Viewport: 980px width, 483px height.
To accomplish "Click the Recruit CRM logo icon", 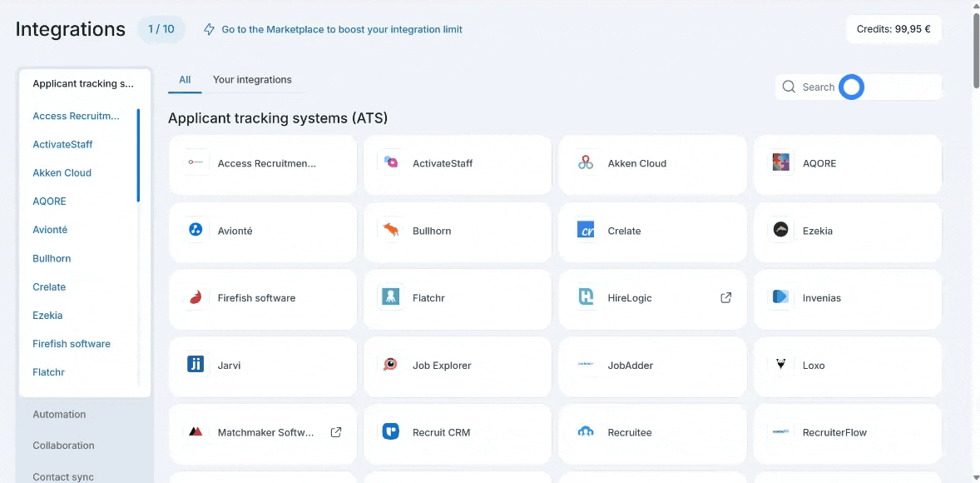I will coord(391,432).
